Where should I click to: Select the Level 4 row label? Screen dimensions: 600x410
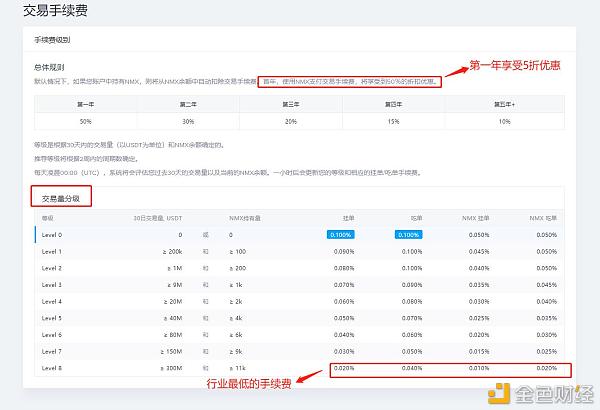tap(52, 302)
